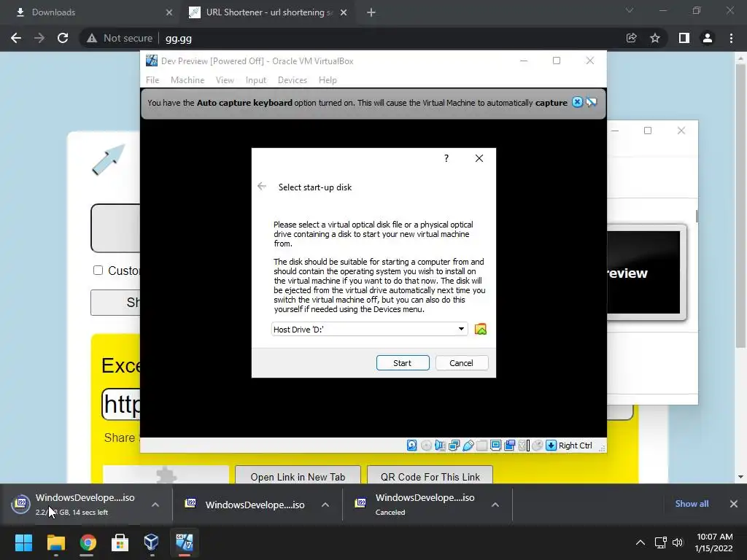Open the clock and date panel
Viewport: 747px width, 560px height.
(x=714, y=542)
